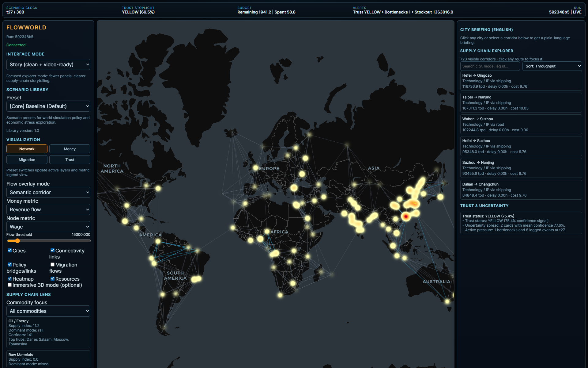Click the red hotspot city in China
Image resolution: width=588 pixels, height=368 pixels.
click(406, 217)
